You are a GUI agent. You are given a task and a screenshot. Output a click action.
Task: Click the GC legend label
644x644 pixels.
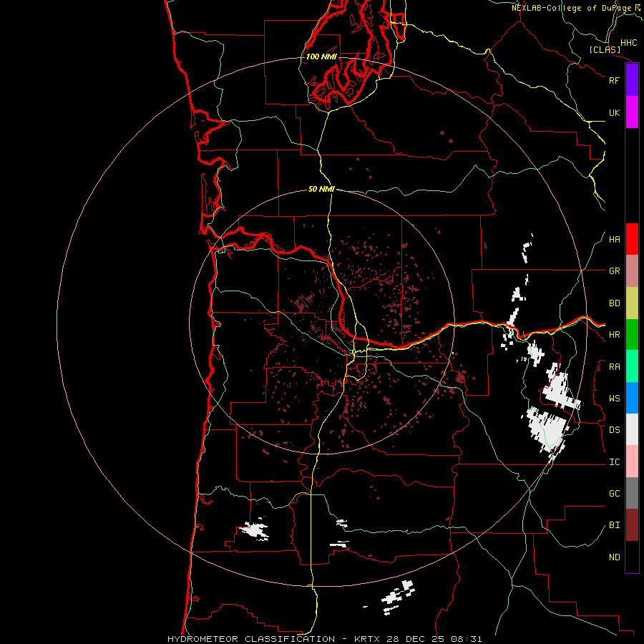click(x=614, y=493)
